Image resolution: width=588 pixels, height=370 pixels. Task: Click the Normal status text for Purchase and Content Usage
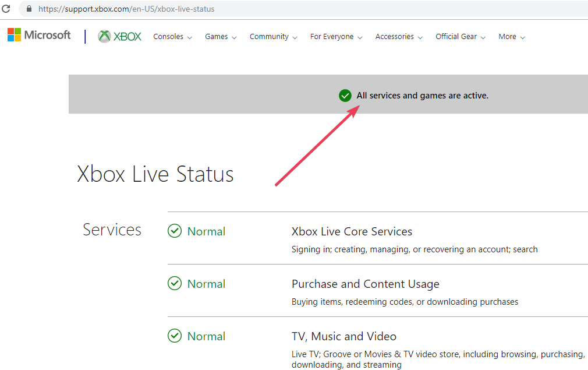(206, 284)
